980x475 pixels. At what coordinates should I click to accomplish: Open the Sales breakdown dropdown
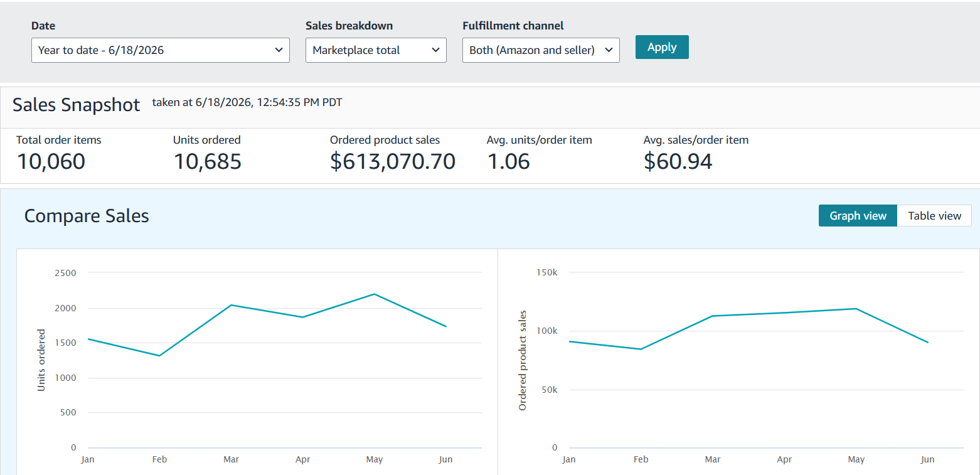[x=376, y=50]
